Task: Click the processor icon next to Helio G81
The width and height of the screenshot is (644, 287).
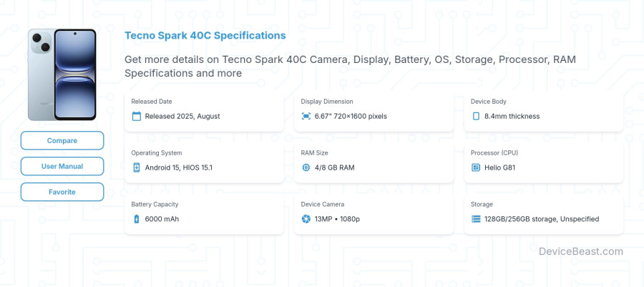Action: point(476,167)
